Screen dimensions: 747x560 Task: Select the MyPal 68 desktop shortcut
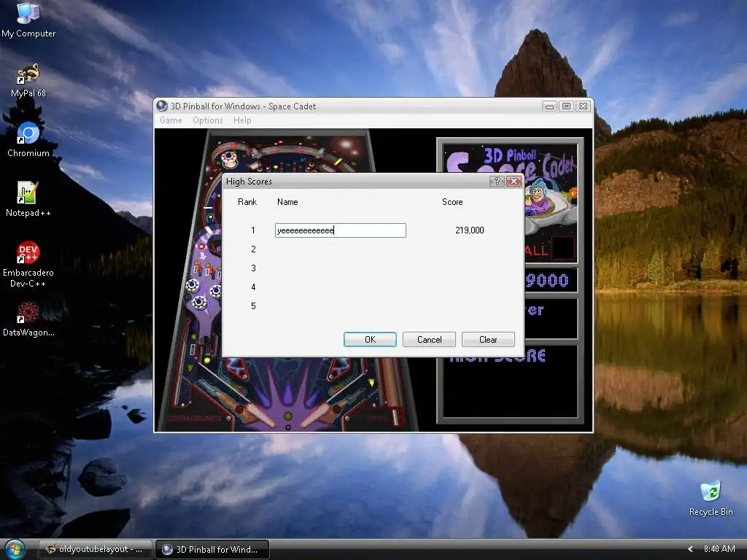click(x=28, y=80)
